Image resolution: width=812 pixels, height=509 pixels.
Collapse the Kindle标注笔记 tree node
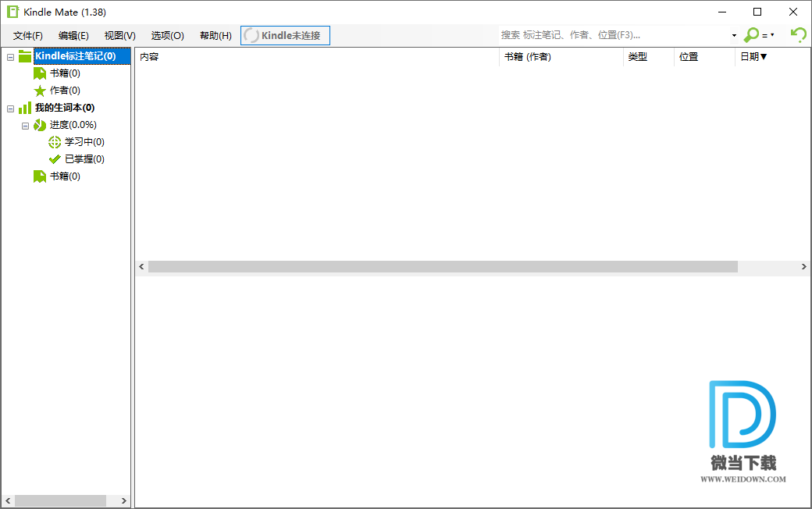click(x=10, y=57)
